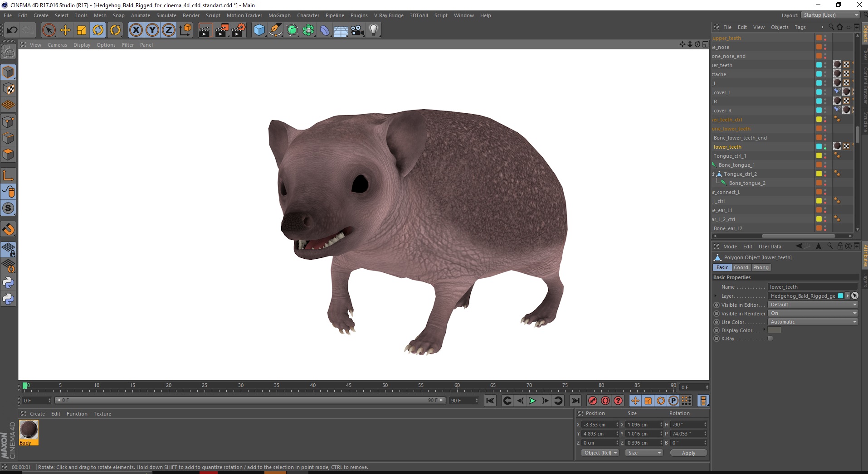Viewport: 868px width, 474px height.
Task: Open the deformer (bend) objects icon
Action: point(325,30)
